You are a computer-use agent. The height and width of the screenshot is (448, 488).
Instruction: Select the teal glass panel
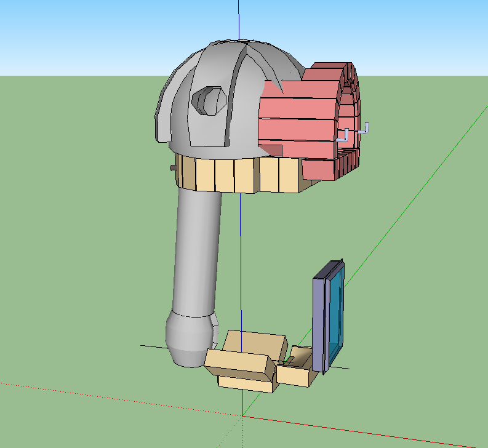(335, 314)
